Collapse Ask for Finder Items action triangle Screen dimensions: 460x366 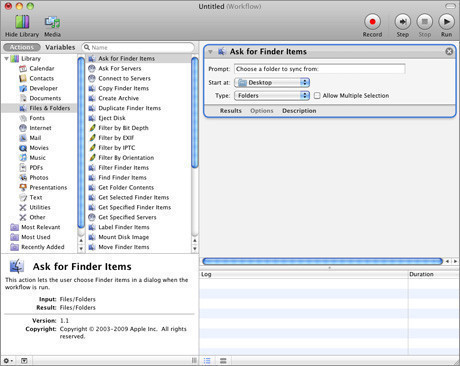click(x=210, y=52)
